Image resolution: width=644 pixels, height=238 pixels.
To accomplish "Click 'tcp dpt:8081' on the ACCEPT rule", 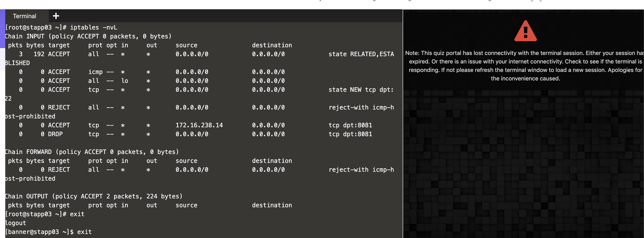I will [350, 125].
